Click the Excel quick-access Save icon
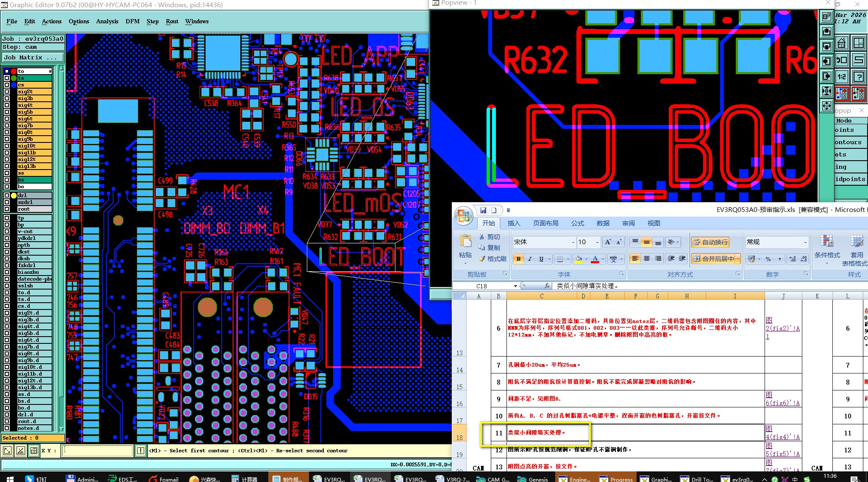Viewport: 868px width, 482px height. pyautogui.click(x=483, y=210)
